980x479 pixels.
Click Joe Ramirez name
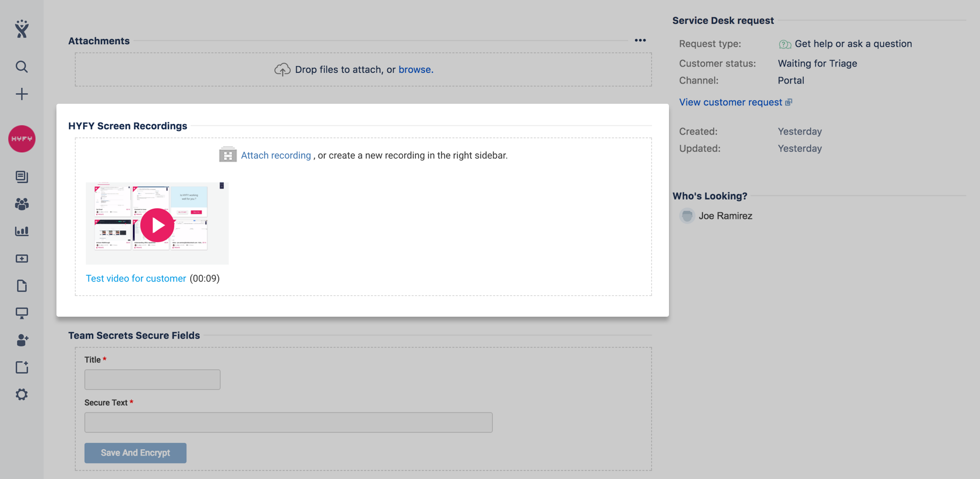[725, 216]
